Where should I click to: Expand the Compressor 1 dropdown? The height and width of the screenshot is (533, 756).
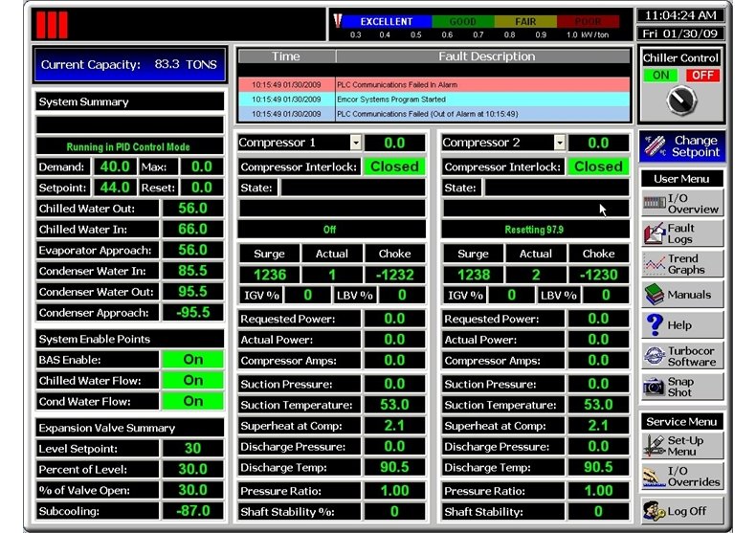tap(356, 143)
